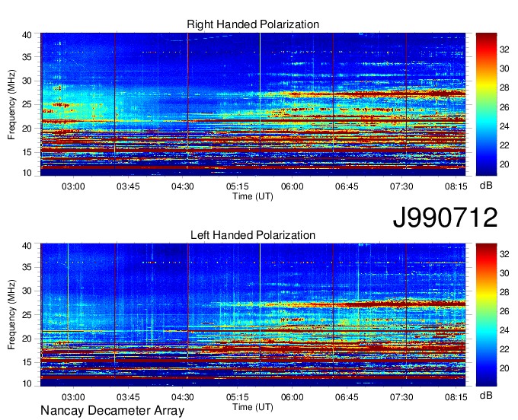Pick the 05:15 time tick under Left Handed plot
The width and height of the screenshot is (518, 420).
pos(238,397)
